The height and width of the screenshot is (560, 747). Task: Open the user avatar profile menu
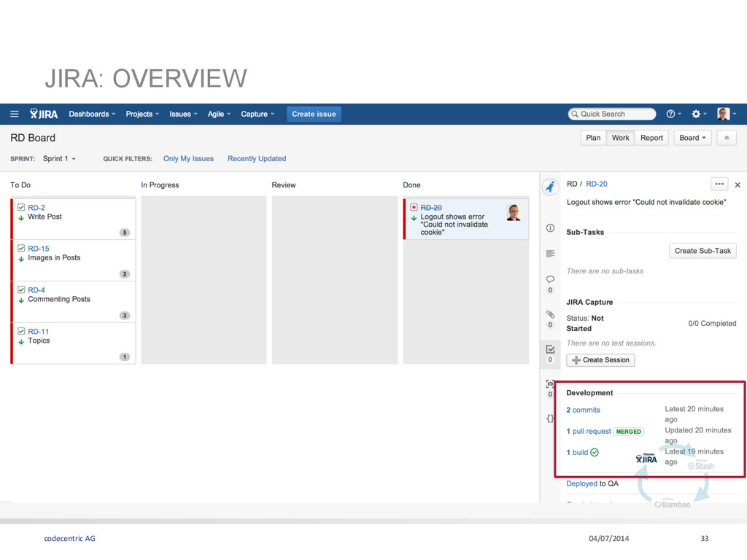(x=727, y=114)
